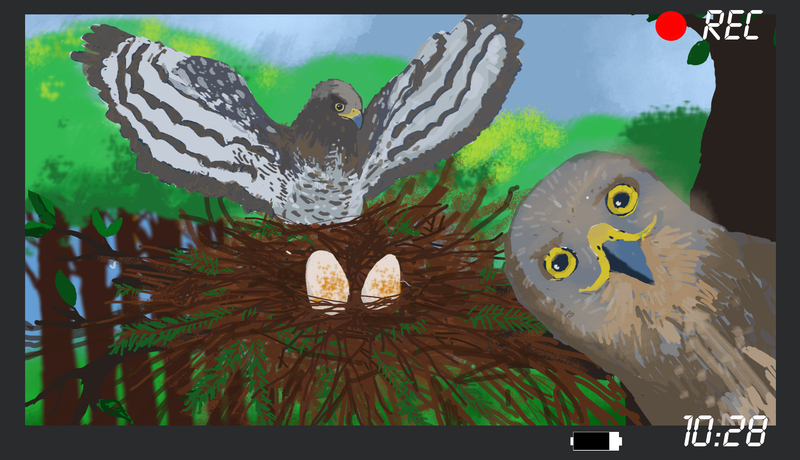
Task: Click the close-up bird's lower yellow eye
Action: tap(560, 262)
